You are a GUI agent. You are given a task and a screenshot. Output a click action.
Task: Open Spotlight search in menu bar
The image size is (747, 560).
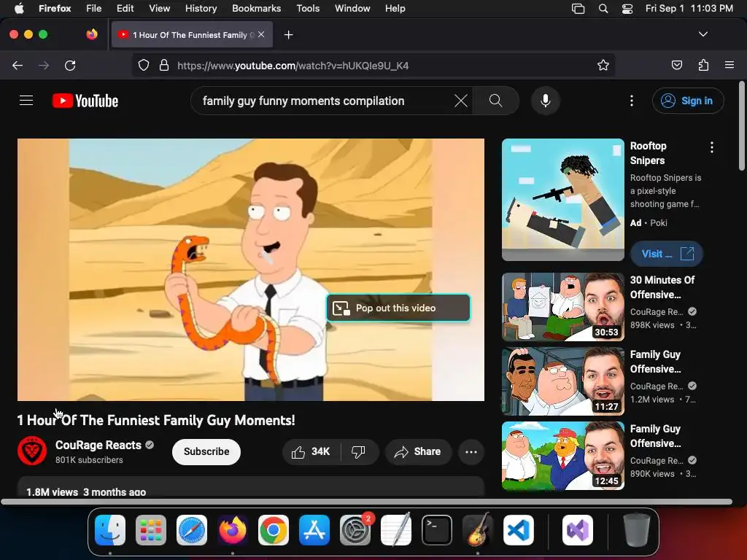[603, 8]
